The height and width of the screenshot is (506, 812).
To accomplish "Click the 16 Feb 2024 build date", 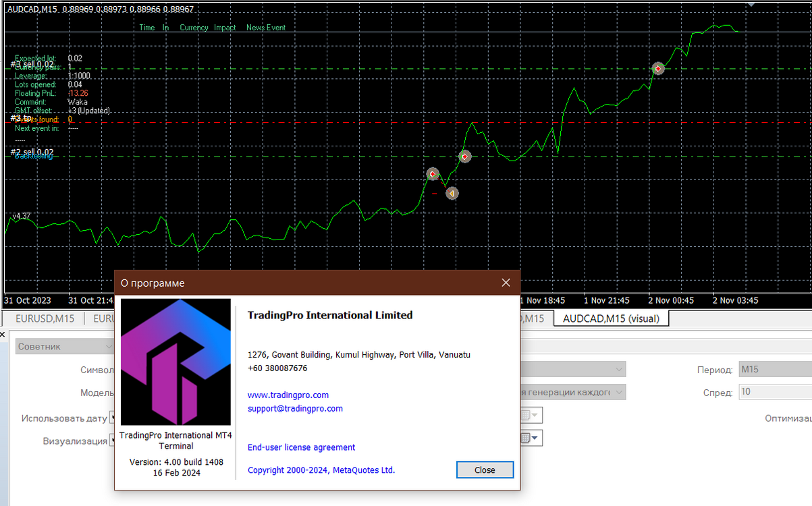I will tap(176, 473).
